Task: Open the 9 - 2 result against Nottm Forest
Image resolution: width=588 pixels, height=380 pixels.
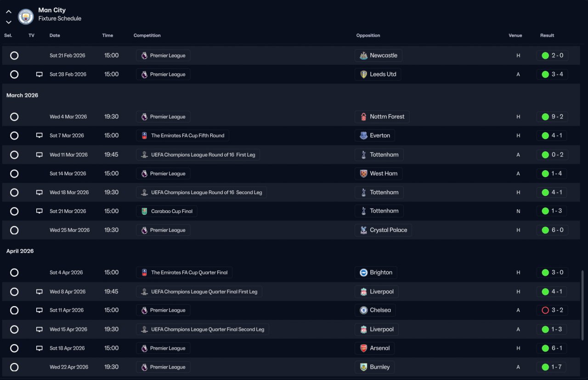Action: [552, 117]
